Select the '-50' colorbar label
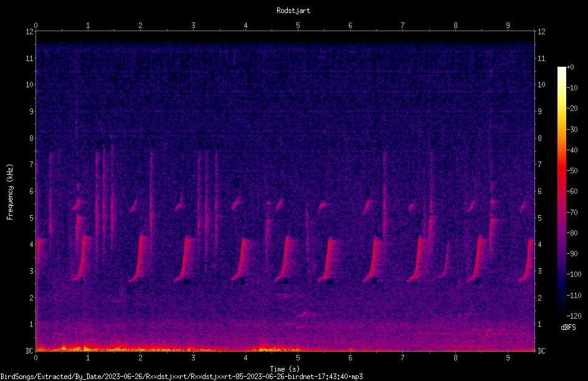 click(572, 171)
